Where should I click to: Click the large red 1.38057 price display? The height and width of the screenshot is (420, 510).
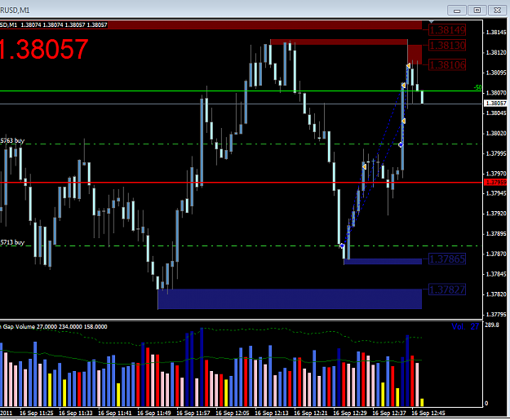(44, 49)
